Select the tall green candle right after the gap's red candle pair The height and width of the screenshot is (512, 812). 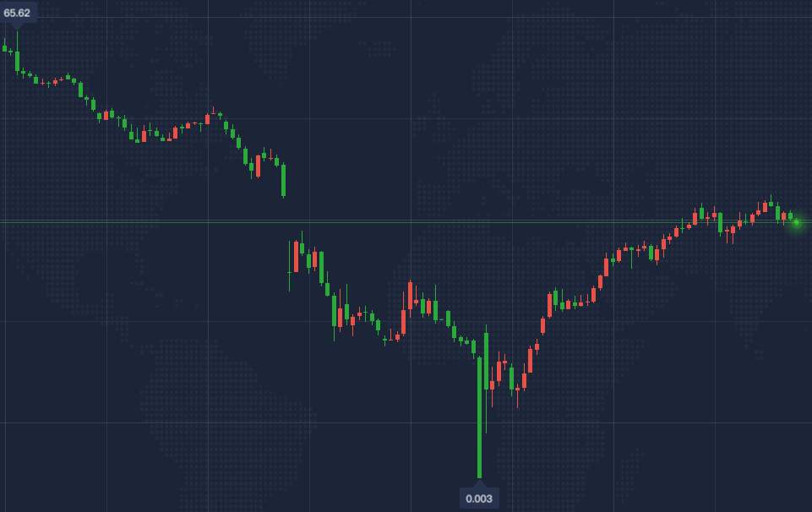[x=322, y=267]
